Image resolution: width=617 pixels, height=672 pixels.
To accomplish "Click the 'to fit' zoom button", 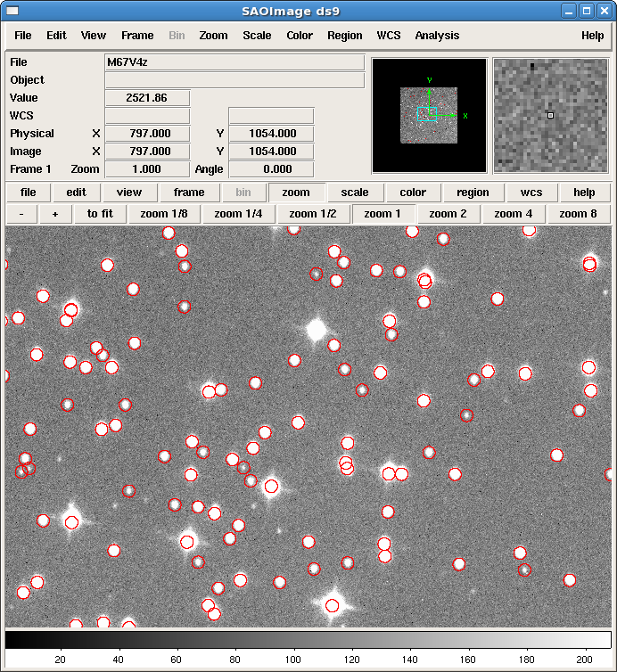I will pyautogui.click(x=100, y=214).
